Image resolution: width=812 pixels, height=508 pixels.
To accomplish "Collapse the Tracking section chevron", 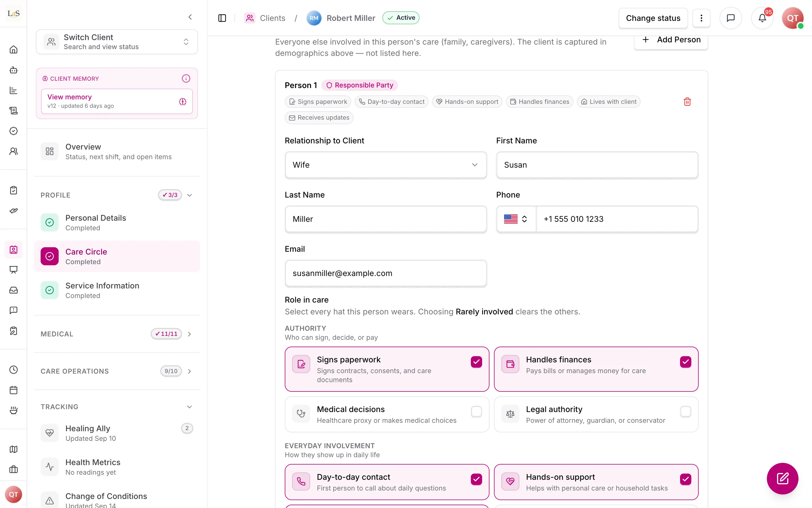I will pyautogui.click(x=189, y=407).
